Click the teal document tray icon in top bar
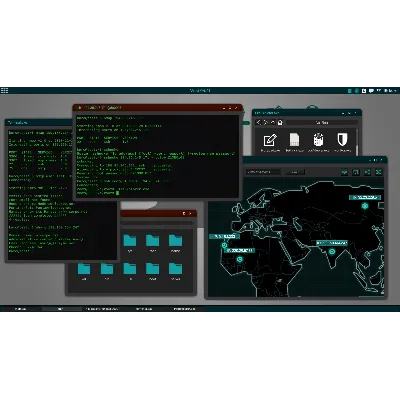 pos(350,91)
